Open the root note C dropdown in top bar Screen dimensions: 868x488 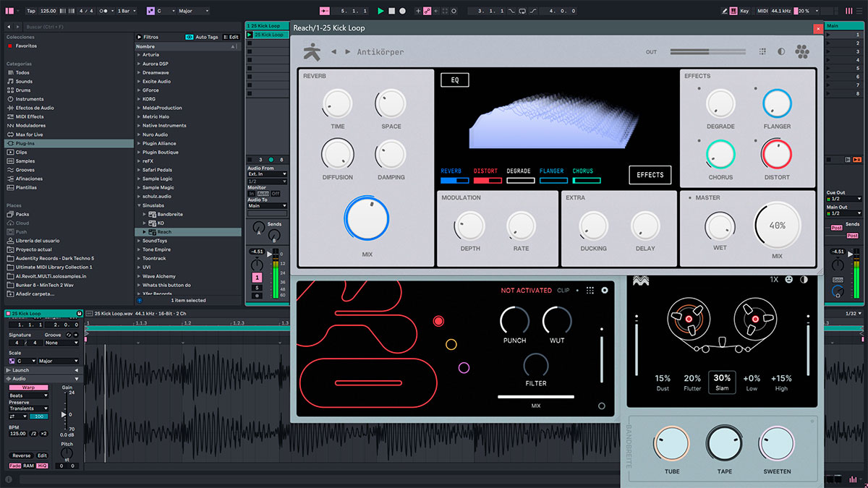coord(166,11)
